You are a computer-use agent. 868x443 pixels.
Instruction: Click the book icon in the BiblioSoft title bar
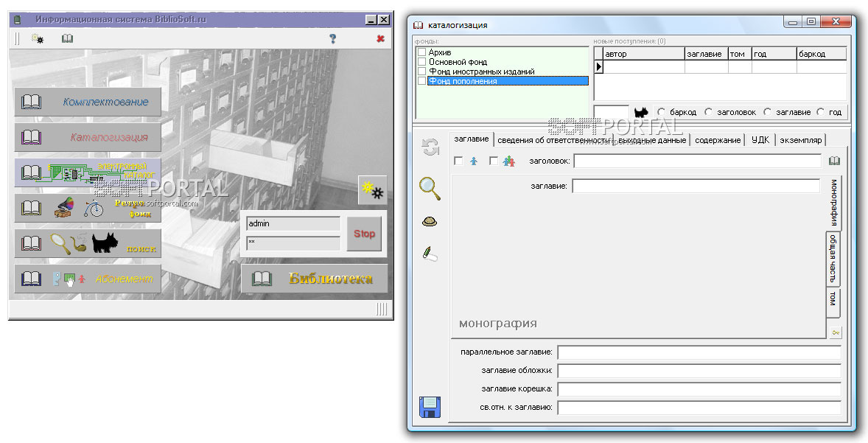[x=17, y=19]
